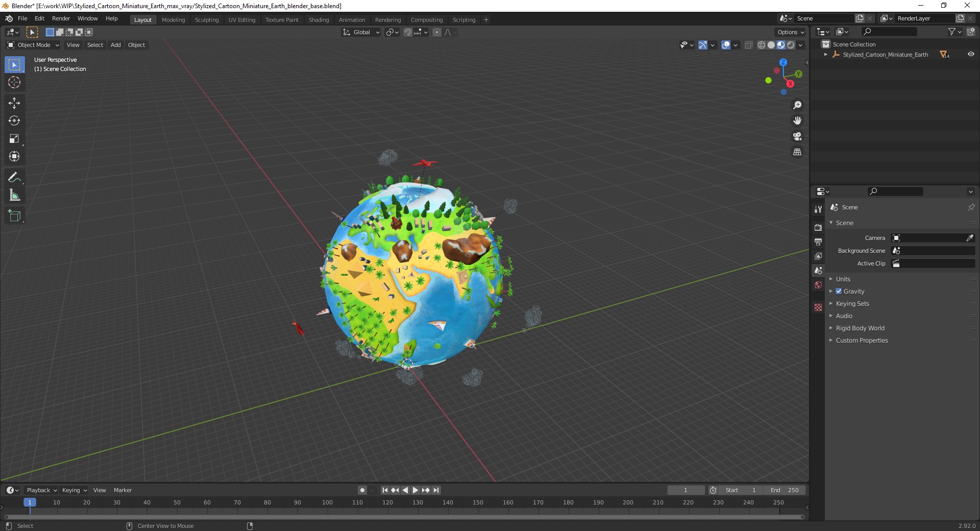Hide Stylized_Cartoon_Miniature_Earth via eye icon
980x531 pixels.
pyautogui.click(x=971, y=54)
